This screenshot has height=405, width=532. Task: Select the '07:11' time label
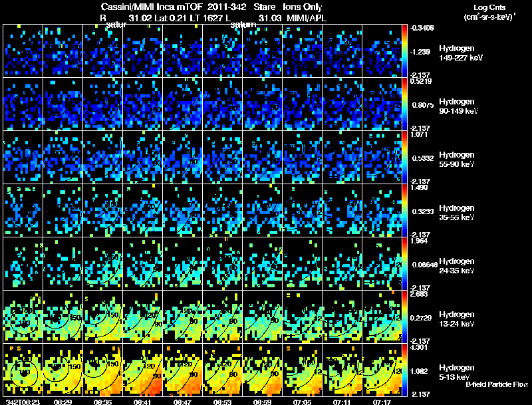pyautogui.click(x=342, y=402)
